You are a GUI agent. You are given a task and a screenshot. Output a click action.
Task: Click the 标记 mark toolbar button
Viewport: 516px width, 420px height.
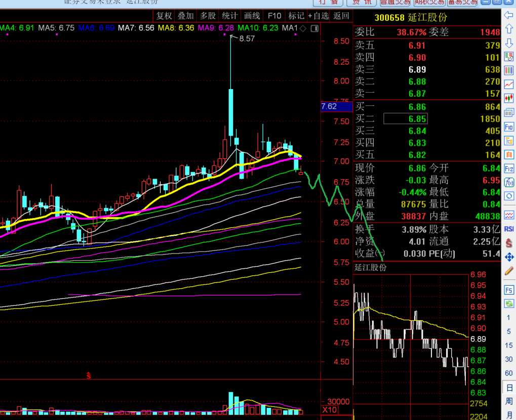click(296, 16)
